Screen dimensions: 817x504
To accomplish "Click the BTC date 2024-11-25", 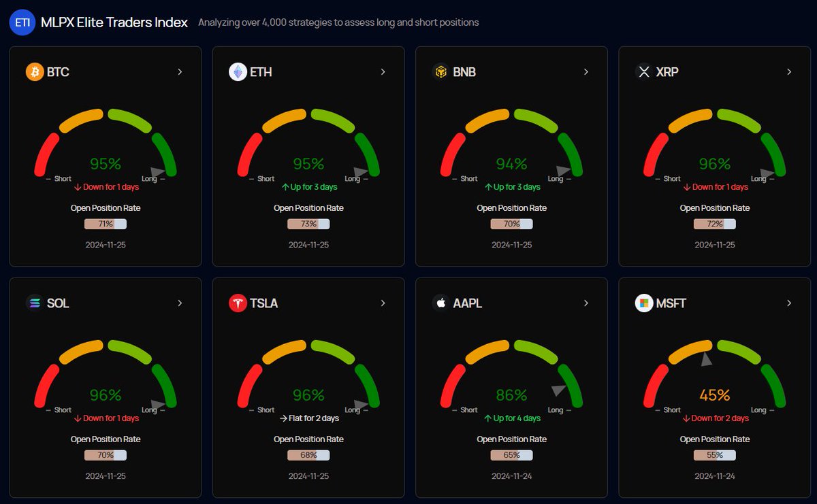I will click(x=106, y=245).
